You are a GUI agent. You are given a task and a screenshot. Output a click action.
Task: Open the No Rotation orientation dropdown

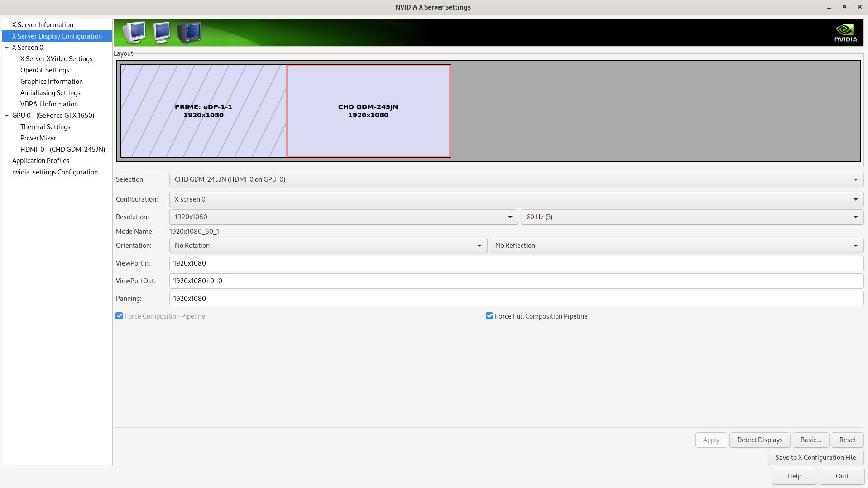coord(328,246)
